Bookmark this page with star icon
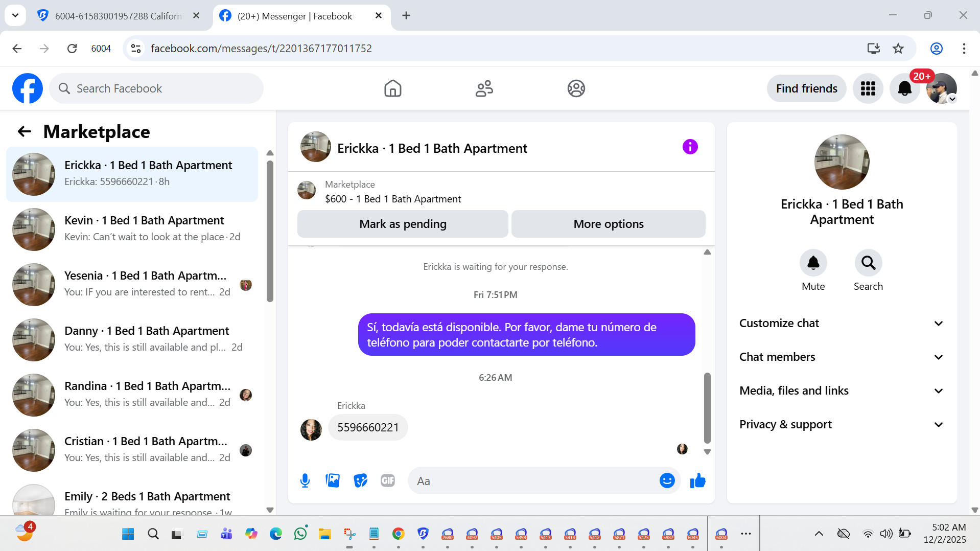The image size is (980, 551). coord(898,49)
